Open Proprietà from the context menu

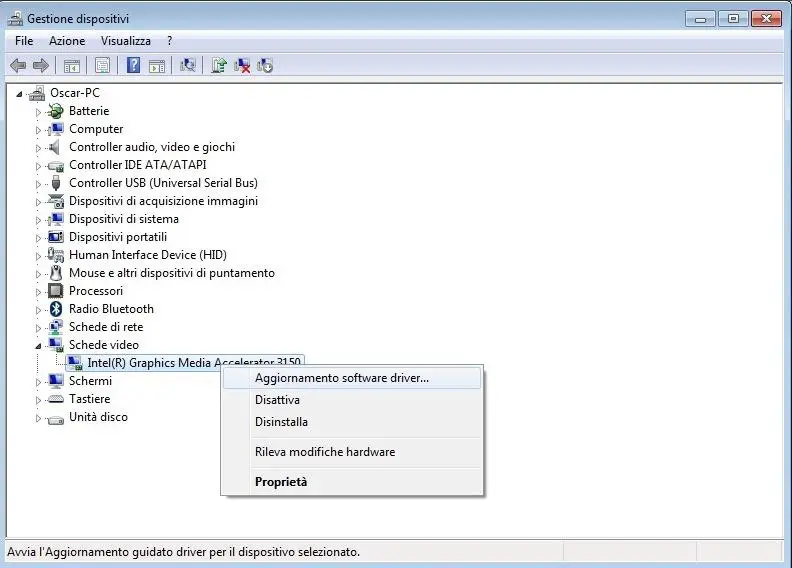point(352,482)
